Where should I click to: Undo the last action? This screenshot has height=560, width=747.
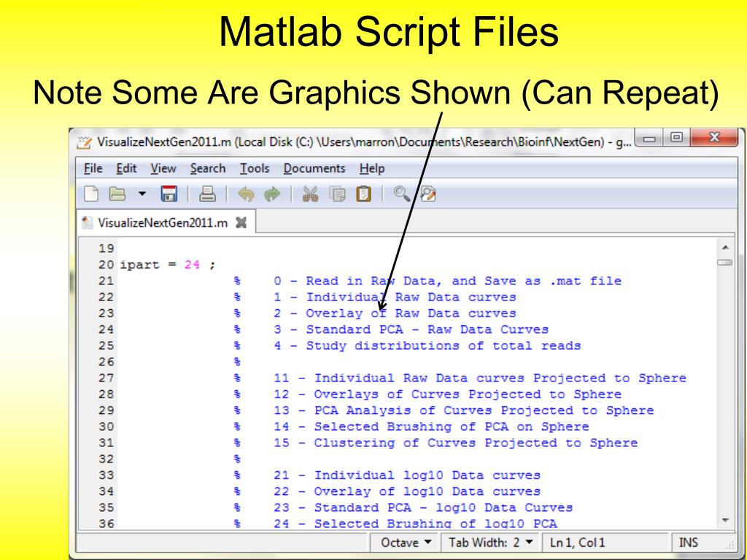pos(246,194)
